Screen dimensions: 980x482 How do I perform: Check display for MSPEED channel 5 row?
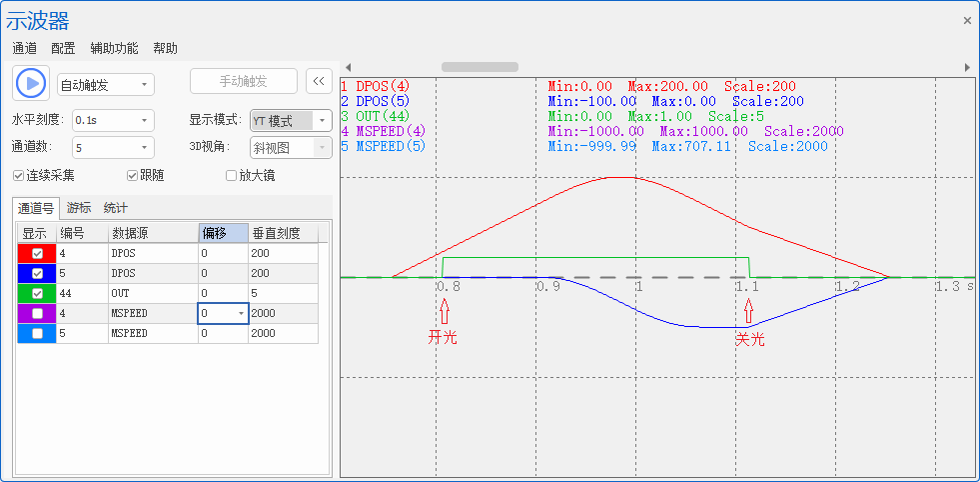coord(38,334)
